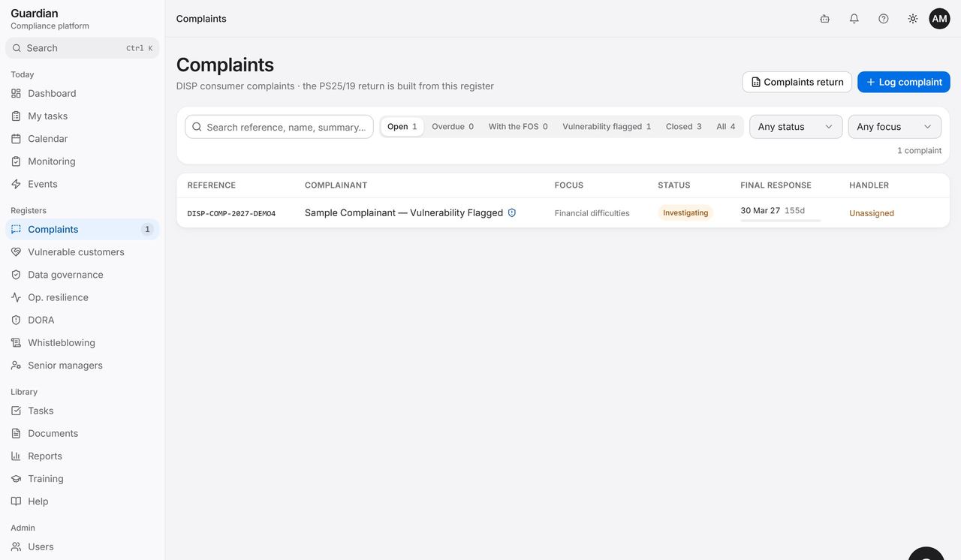Open notifications bell icon
961x560 pixels.
coord(854,19)
